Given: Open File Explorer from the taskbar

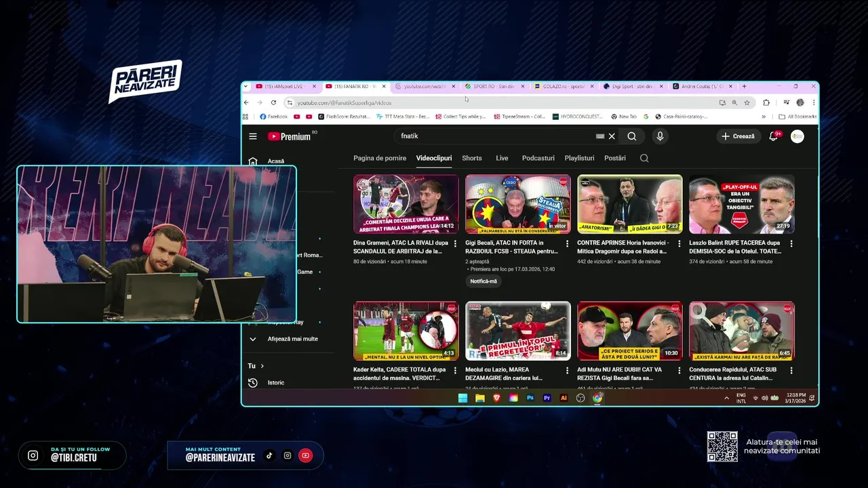Looking at the screenshot, I should coord(480,398).
